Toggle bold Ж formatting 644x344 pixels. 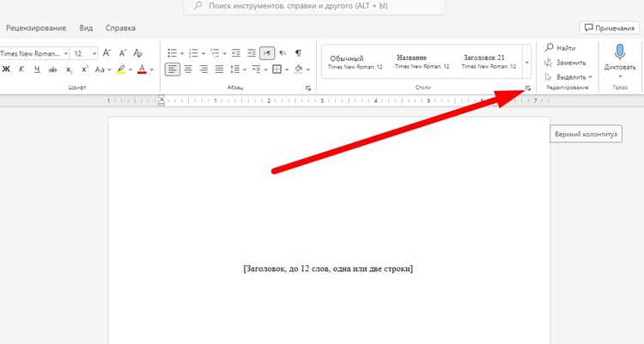(6, 69)
